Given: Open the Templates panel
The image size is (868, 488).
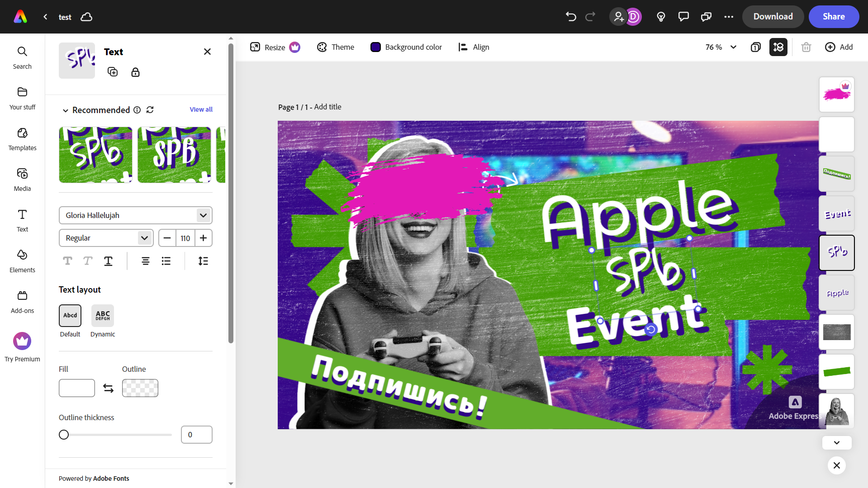Looking at the screenshot, I should [x=22, y=139].
